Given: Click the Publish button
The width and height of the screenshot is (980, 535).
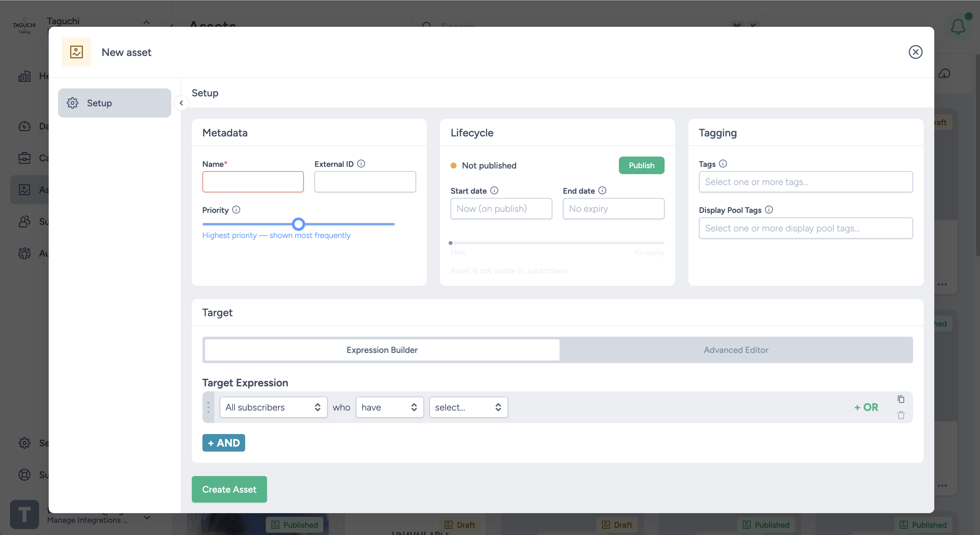Looking at the screenshot, I should (x=641, y=166).
